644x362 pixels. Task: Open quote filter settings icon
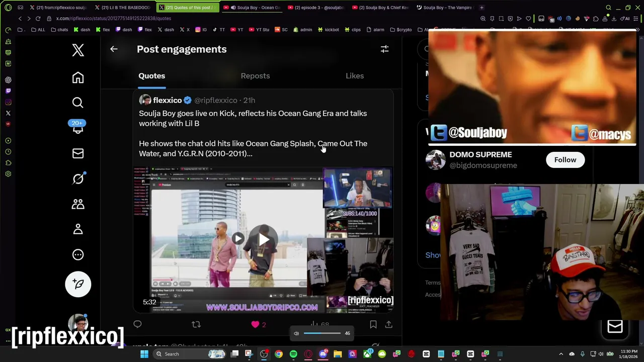click(384, 49)
